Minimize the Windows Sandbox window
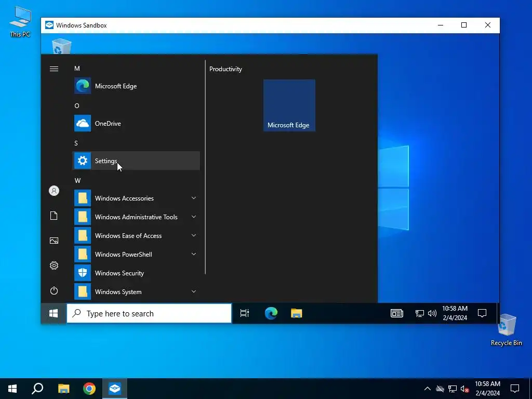 tap(441, 25)
